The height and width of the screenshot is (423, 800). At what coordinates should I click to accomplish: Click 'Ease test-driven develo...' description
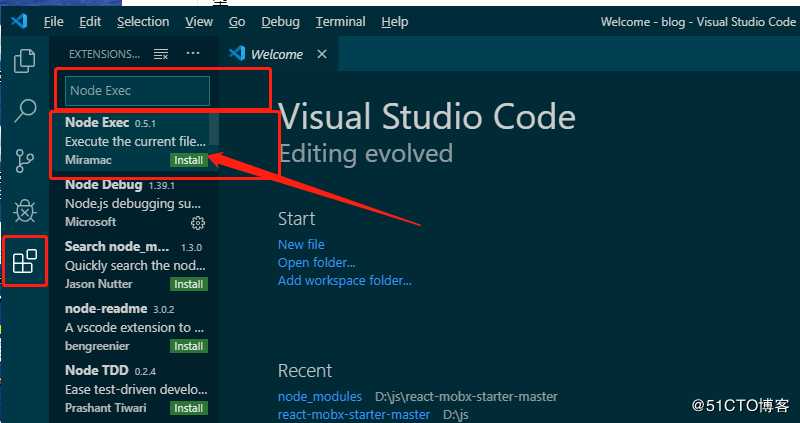click(x=136, y=389)
